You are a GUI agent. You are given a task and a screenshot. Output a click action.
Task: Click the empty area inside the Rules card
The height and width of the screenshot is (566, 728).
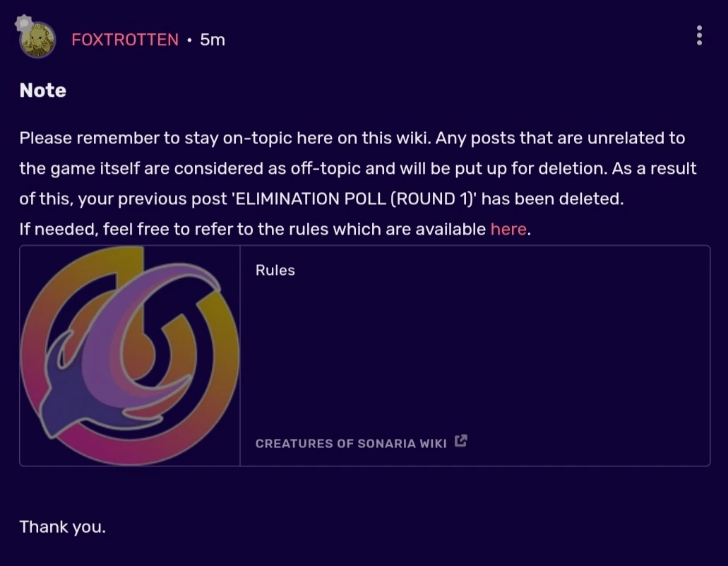[x=473, y=353]
